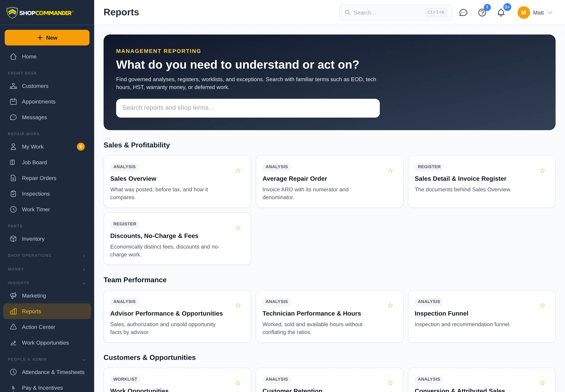The height and width of the screenshot is (392, 565).
Task: Open Pay & Incentives in sidebar
Action: point(47,387)
